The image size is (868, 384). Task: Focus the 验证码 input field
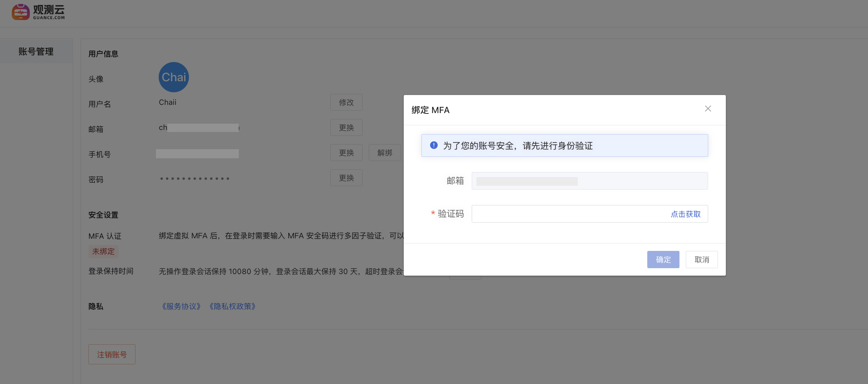coord(570,214)
